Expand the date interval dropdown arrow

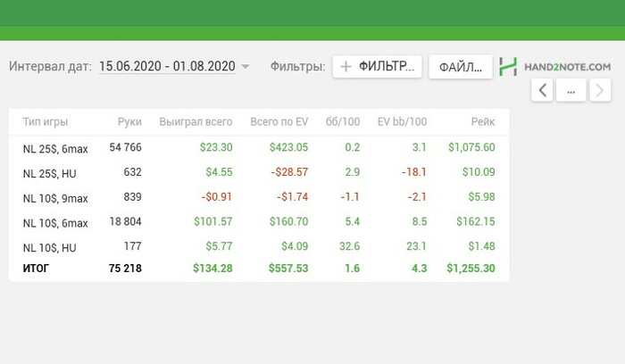[246, 67]
